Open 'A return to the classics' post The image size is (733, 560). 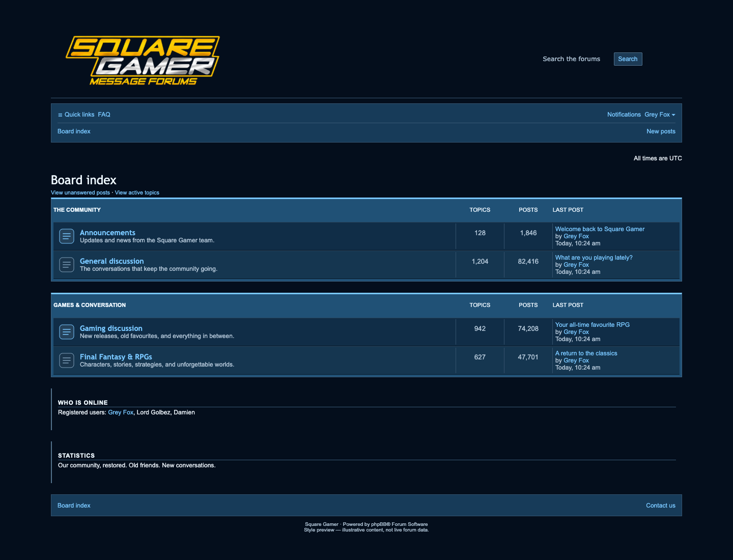click(586, 353)
